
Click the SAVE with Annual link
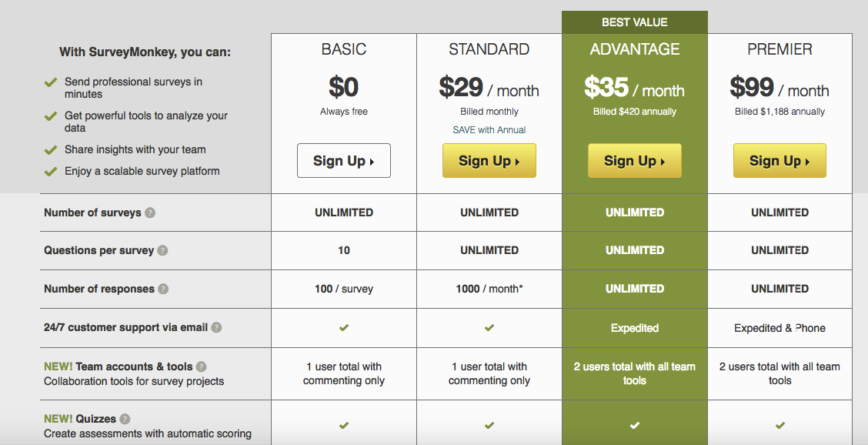coord(489,129)
